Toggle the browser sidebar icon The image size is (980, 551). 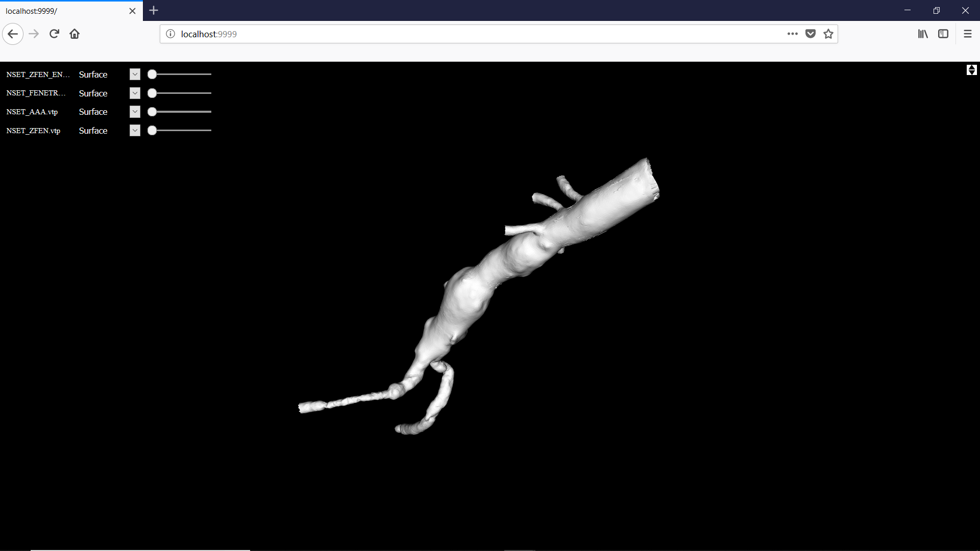click(943, 34)
